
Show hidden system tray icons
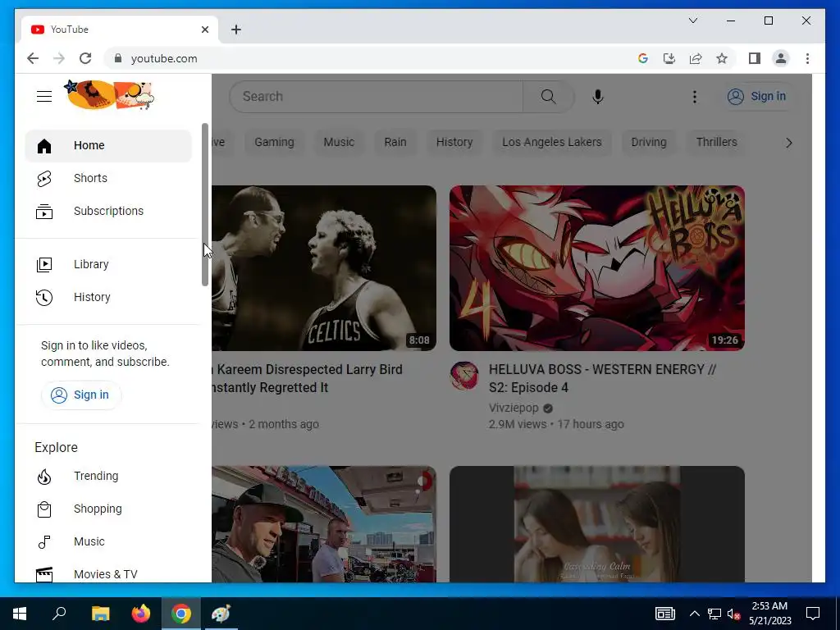tap(694, 614)
